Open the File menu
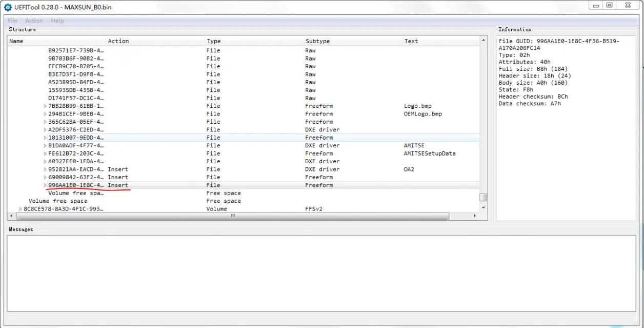Viewport: 644px width, 328px height. pos(12,21)
